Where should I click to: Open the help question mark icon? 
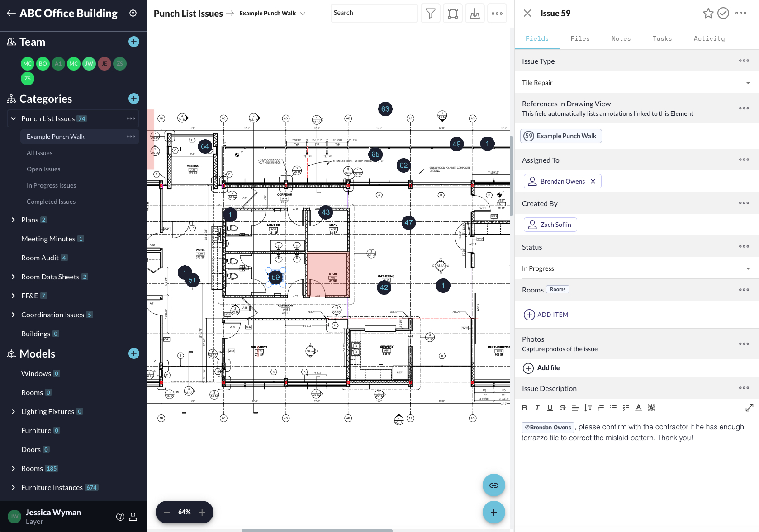pyautogui.click(x=120, y=517)
